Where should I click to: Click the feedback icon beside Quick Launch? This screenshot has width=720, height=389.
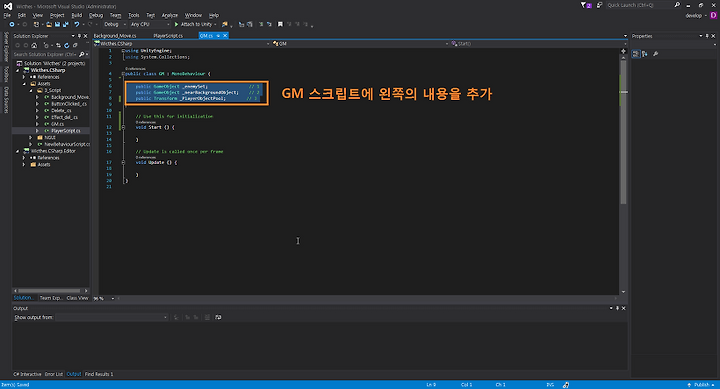click(x=599, y=6)
